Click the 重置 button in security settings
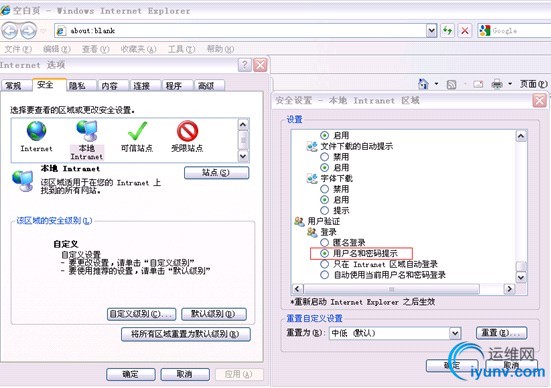The height and width of the screenshot is (388, 551). point(501,332)
